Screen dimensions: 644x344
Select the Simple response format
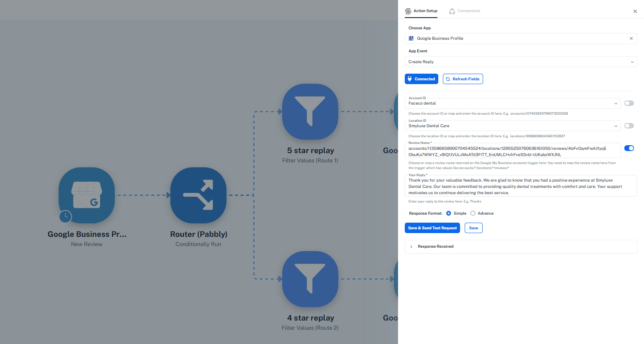449,213
